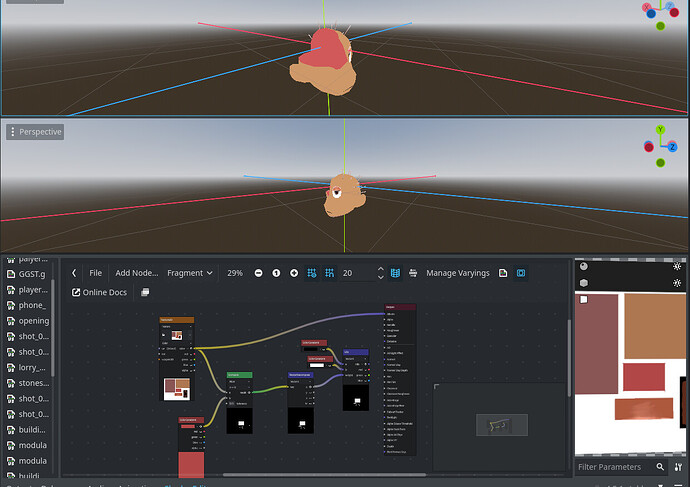
Task: Type in the Filter Parameters field
Action: [612, 467]
